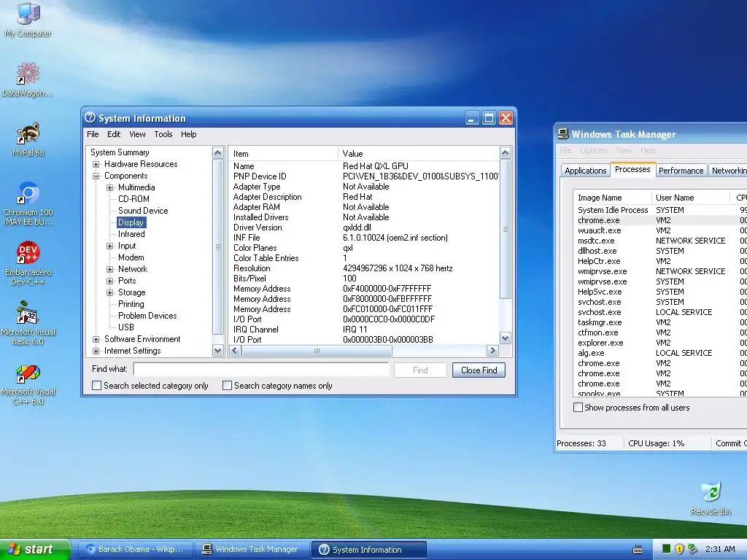Select Problem Devices in the tree

147,316
